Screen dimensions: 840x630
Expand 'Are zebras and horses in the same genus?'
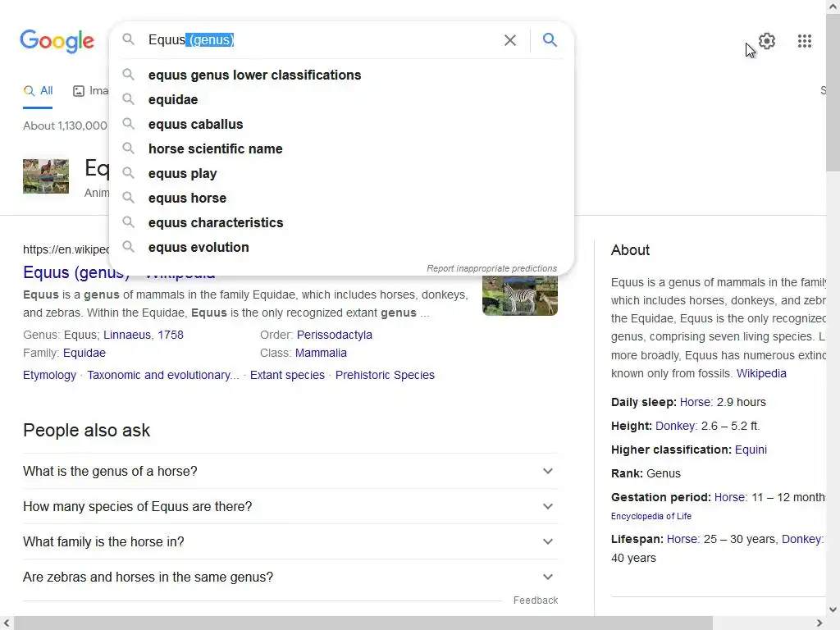(x=290, y=577)
